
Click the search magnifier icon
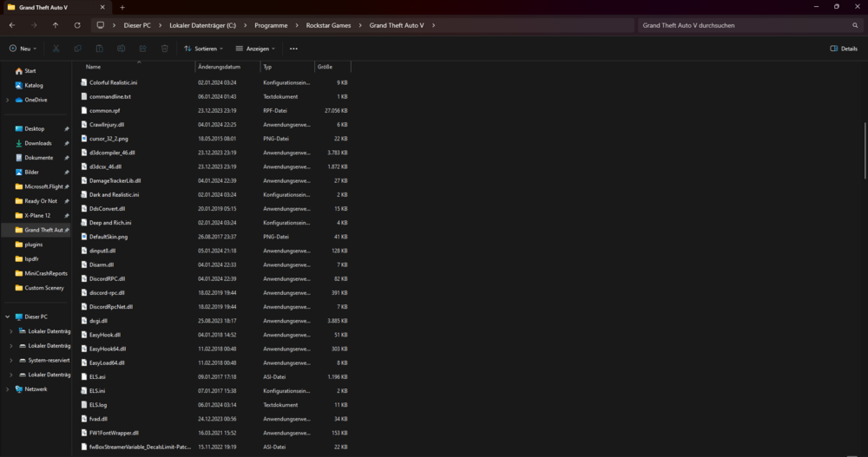855,25
